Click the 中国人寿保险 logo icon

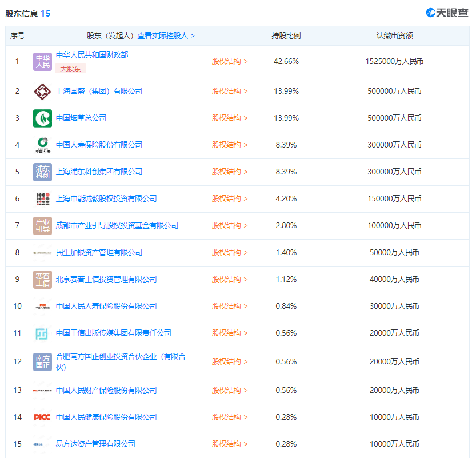43,145
